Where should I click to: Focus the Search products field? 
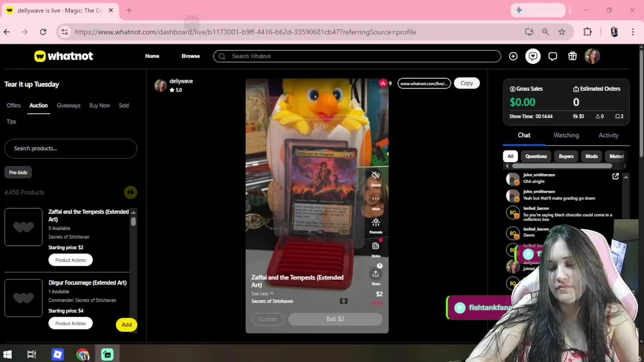[70, 148]
